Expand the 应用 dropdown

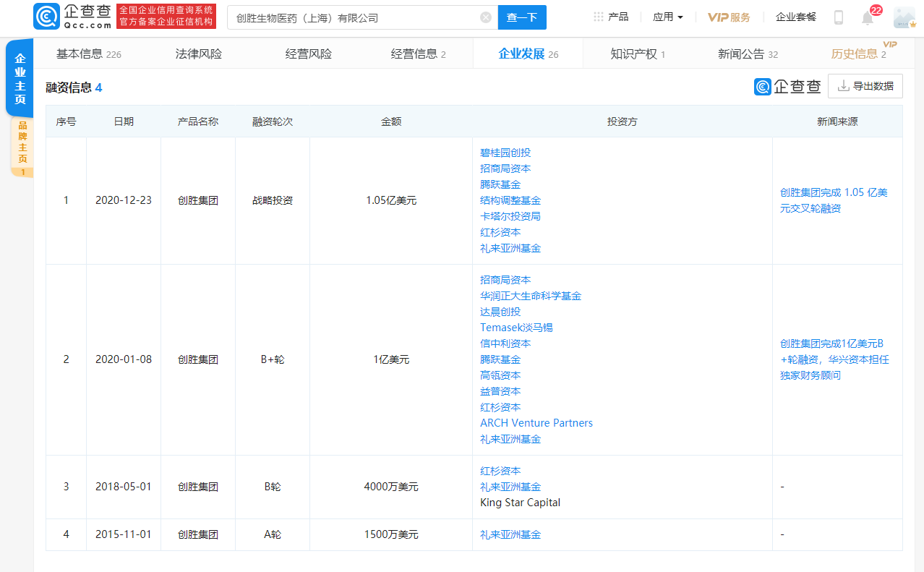668,17
